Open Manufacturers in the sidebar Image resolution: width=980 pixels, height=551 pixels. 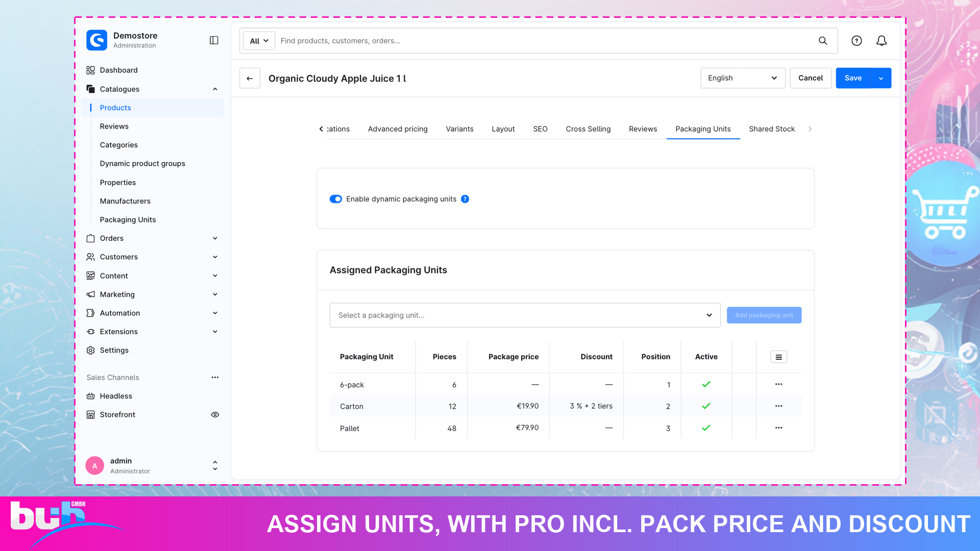click(x=125, y=201)
